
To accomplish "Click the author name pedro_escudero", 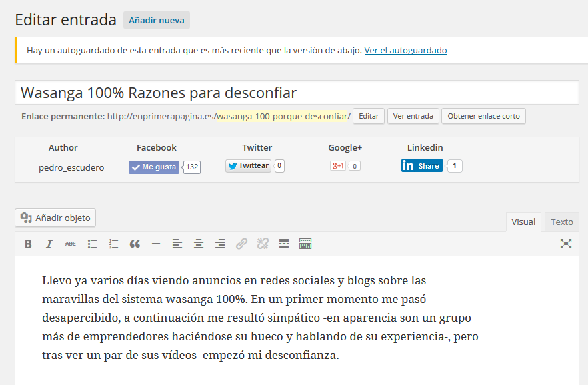I will (71, 167).
